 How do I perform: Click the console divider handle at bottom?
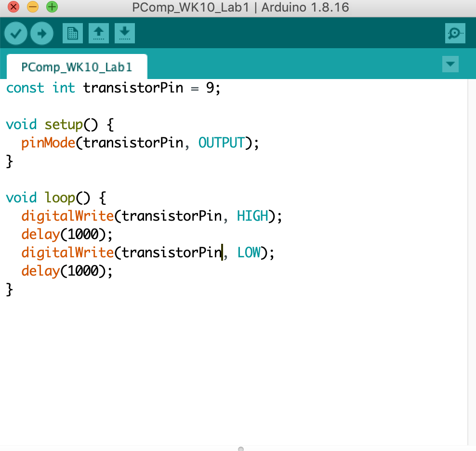coord(241,449)
